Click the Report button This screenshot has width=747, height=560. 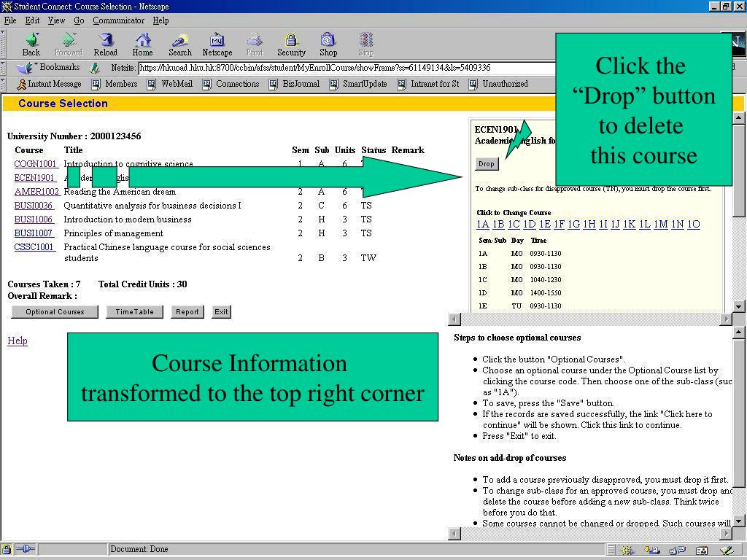coord(187,312)
